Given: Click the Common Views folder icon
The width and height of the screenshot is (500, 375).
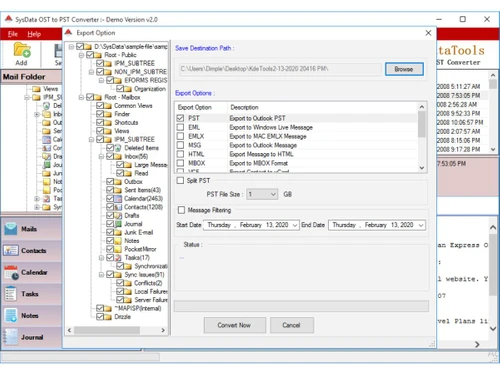Looking at the screenshot, I should point(108,106).
